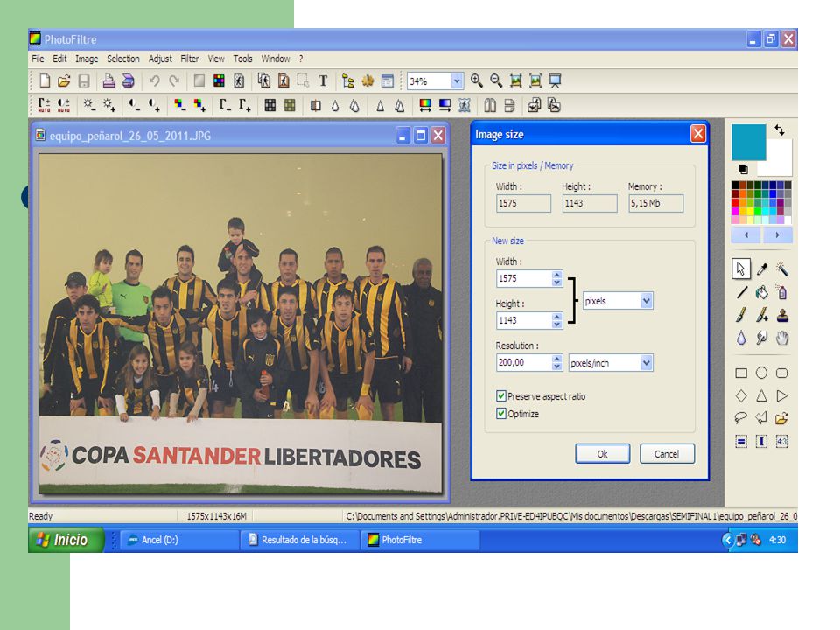840x630 pixels.
Task: Click the Zoom in magnifier
Action: 476,80
